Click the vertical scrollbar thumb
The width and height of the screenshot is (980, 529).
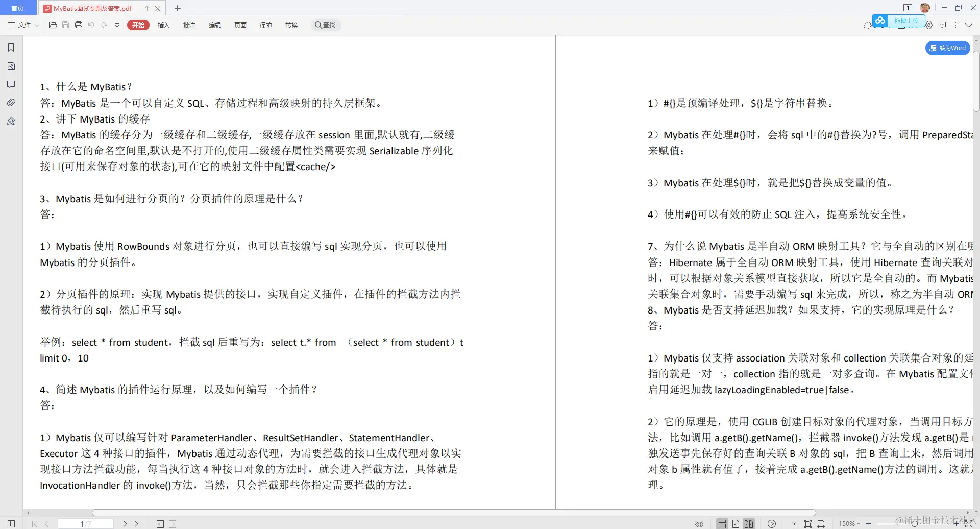tap(976, 81)
